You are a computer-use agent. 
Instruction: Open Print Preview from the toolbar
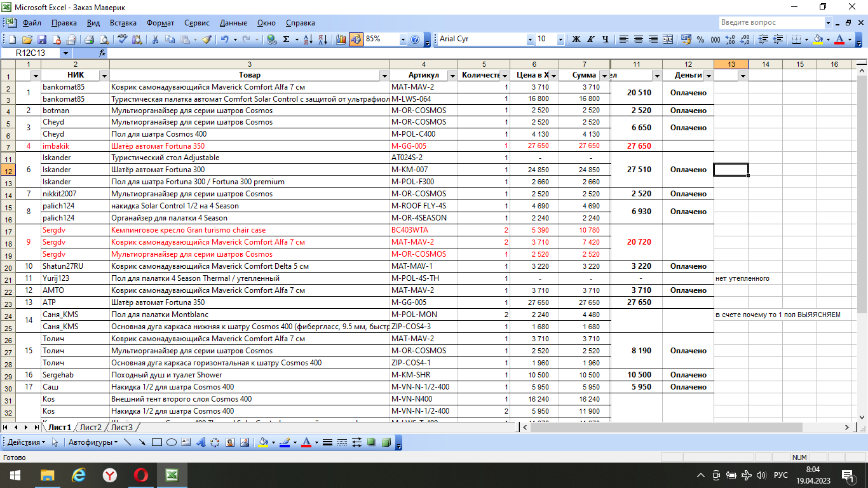pos(104,39)
